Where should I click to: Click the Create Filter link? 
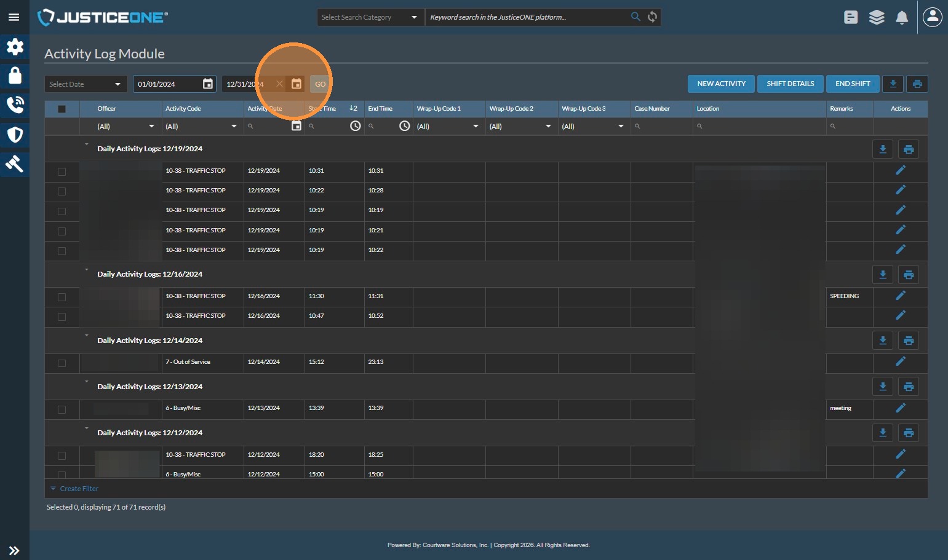tap(79, 489)
